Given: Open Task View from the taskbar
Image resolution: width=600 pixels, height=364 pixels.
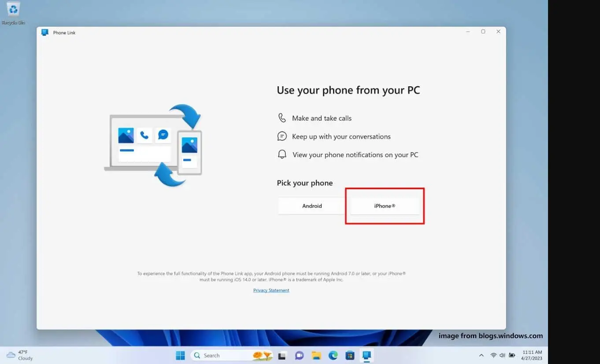Looking at the screenshot, I should pos(282,355).
